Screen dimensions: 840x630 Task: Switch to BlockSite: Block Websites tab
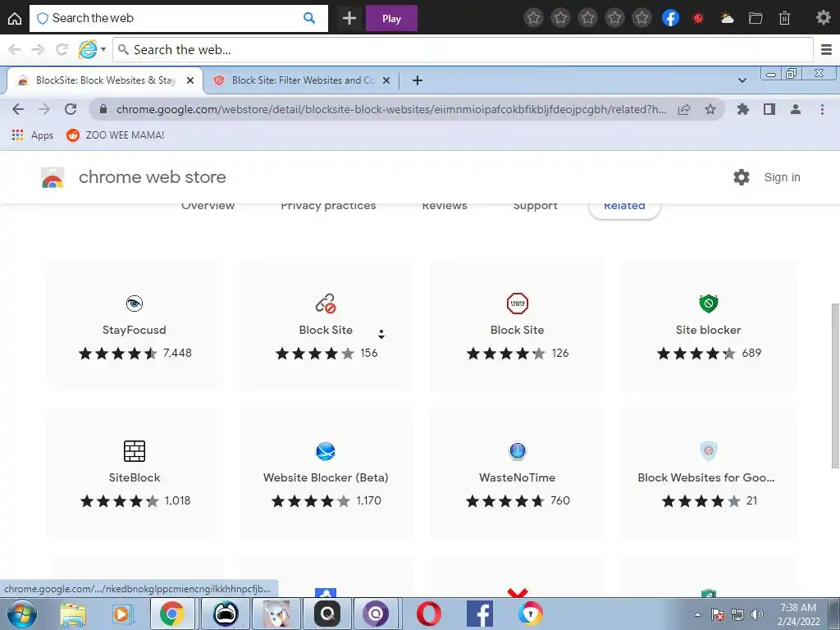click(x=104, y=80)
